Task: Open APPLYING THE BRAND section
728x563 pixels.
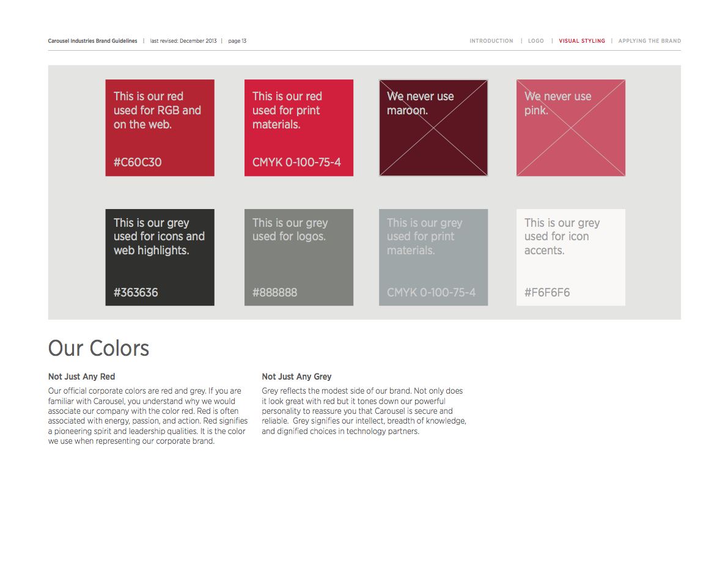Action: [x=650, y=41]
